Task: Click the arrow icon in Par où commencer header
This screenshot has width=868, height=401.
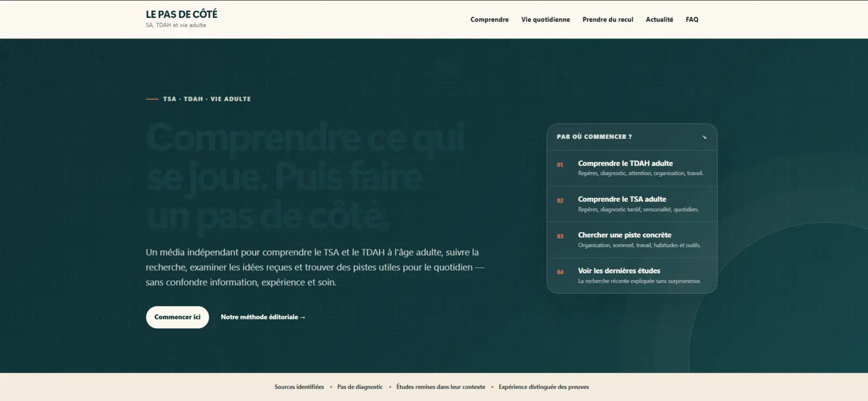Action: [x=704, y=137]
